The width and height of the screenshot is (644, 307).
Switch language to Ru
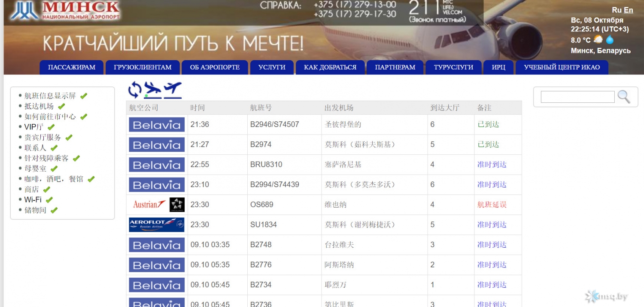point(617,10)
